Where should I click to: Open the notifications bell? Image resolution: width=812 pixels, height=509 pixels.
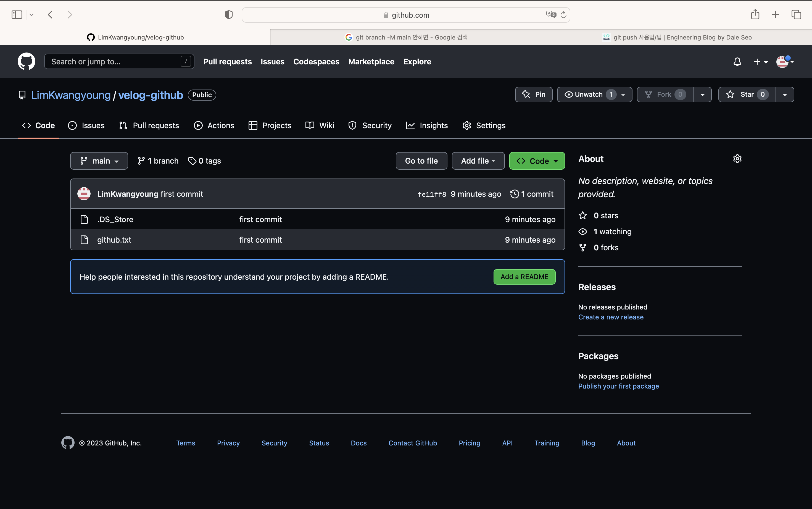[737, 62]
